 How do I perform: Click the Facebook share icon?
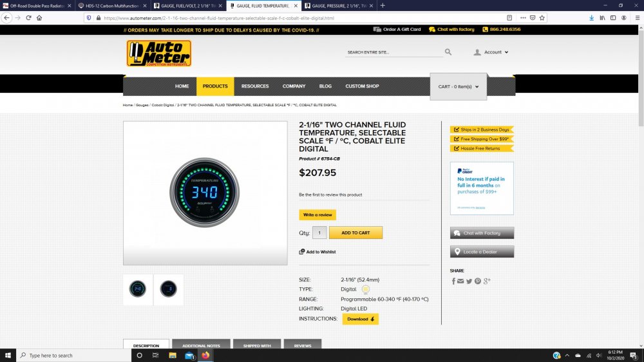click(x=453, y=281)
